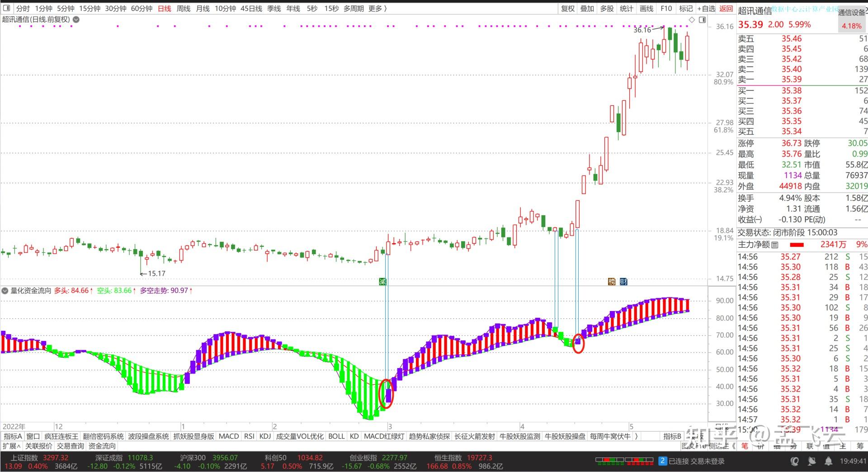Select the 5秒 period
The width and height of the screenshot is (868, 472).
[312, 9]
